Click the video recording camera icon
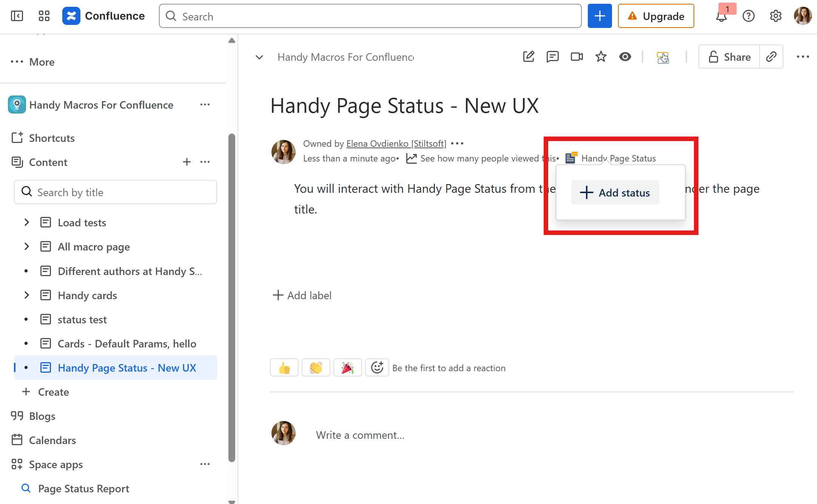 pos(577,57)
